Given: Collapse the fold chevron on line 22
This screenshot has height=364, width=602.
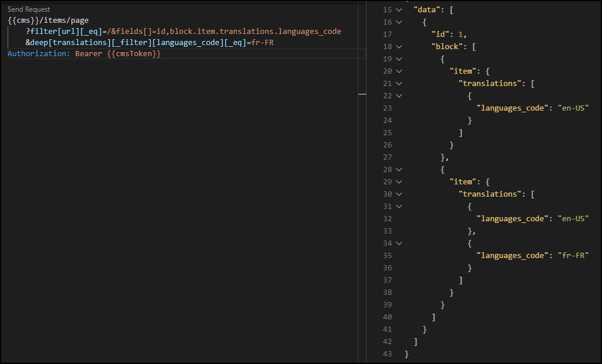Looking at the screenshot, I should coord(399,96).
